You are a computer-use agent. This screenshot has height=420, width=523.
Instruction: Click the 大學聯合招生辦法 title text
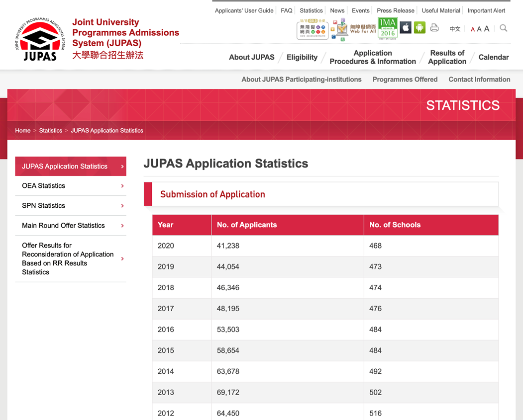click(108, 55)
